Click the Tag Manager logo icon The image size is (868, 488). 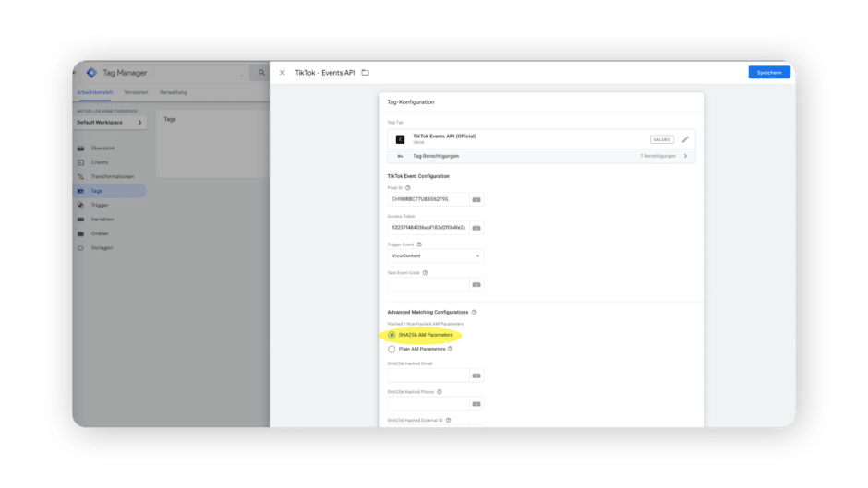click(91, 73)
